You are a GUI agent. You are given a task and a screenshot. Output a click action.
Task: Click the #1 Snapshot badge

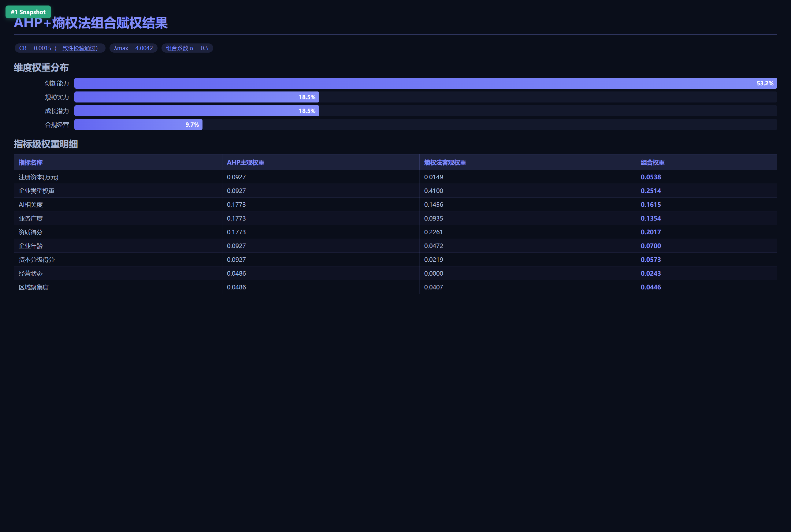pos(28,12)
